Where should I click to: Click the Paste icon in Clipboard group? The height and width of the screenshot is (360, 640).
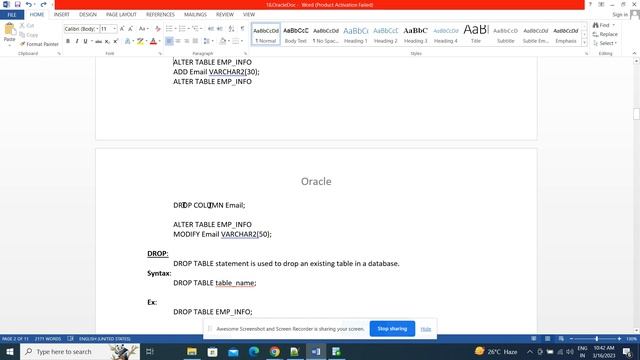pyautogui.click(x=9, y=29)
